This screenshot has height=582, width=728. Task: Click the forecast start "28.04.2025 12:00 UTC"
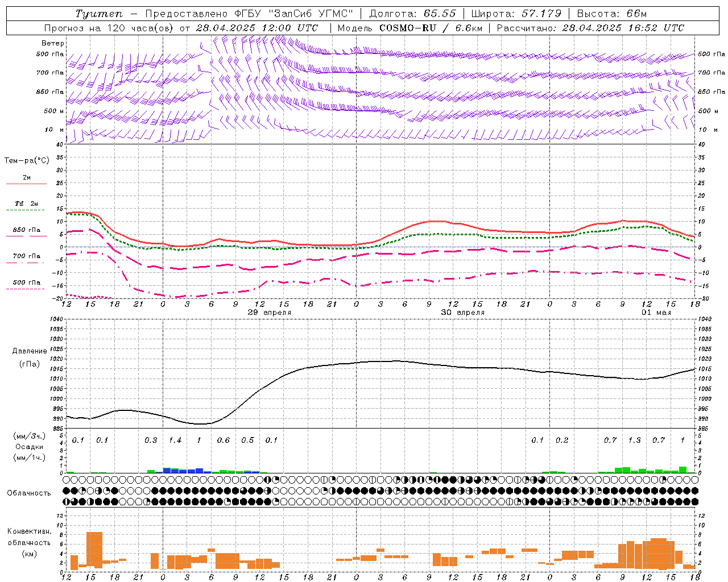click(257, 28)
